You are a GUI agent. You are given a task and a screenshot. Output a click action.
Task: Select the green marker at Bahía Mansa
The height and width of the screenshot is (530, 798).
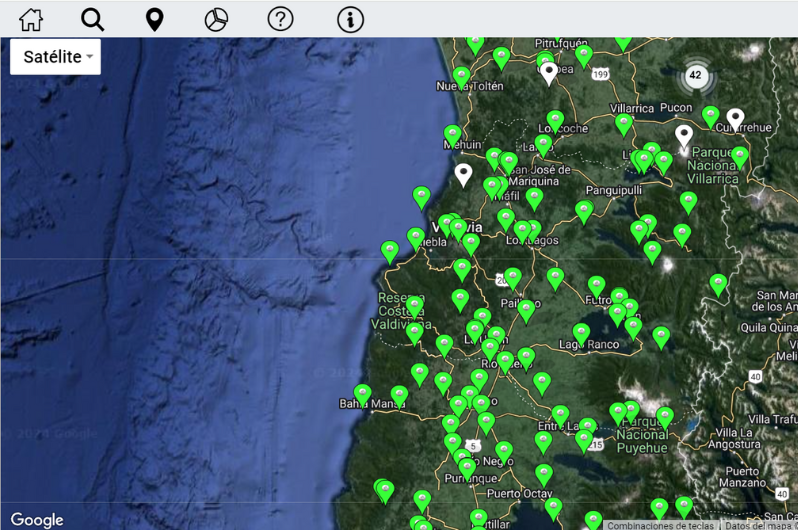tap(363, 393)
